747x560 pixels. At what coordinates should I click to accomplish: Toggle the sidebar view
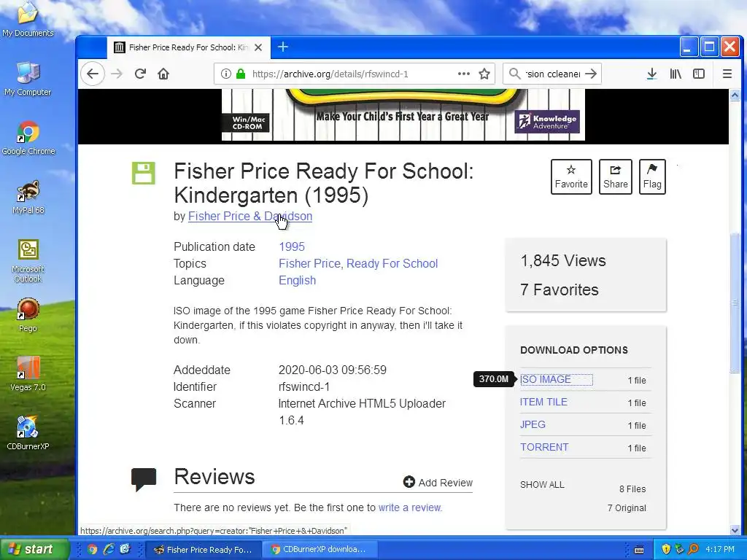699,74
